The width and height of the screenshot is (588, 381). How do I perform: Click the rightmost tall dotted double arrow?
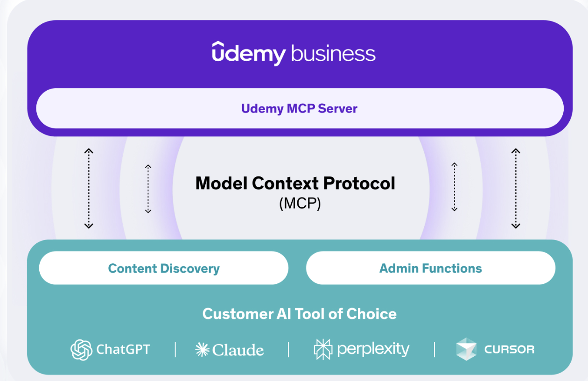(x=515, y=188)
